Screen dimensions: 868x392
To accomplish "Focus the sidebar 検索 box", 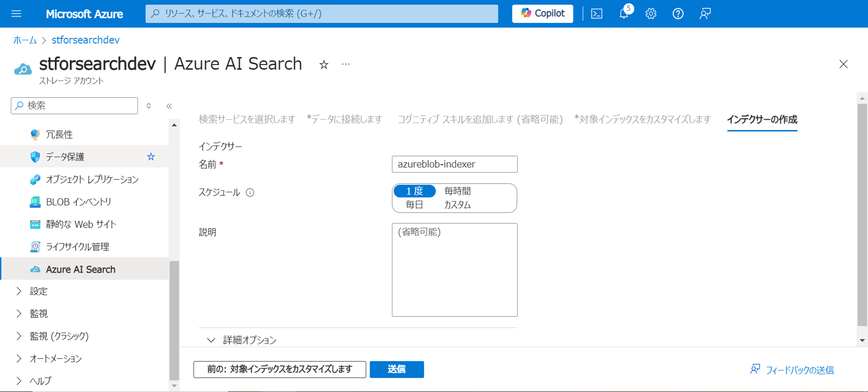I will click(x=74, y=106).
